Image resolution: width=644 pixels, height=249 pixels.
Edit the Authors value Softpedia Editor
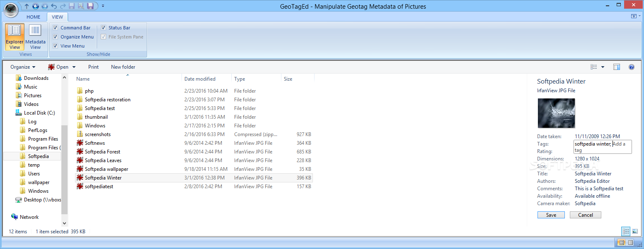(x=592, y=181)
